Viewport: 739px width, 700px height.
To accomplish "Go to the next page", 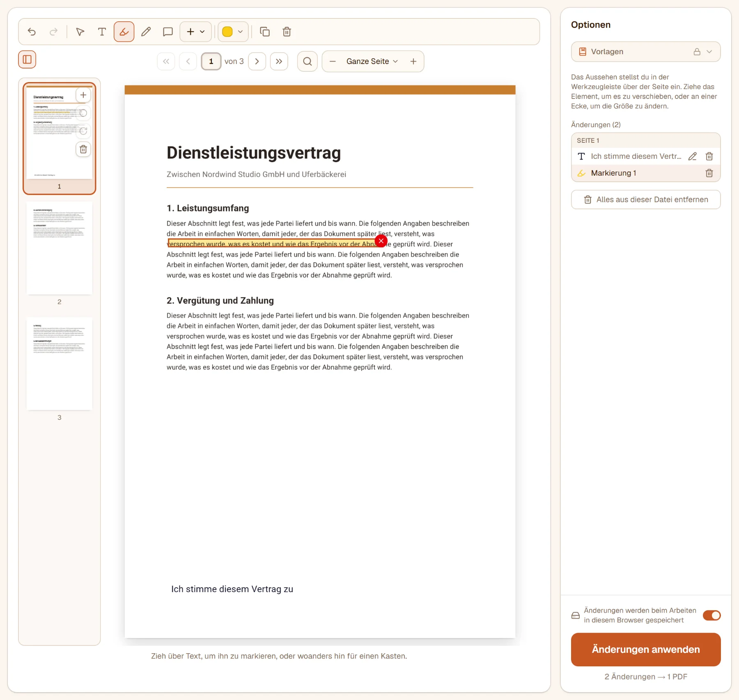I will point(257,61).
